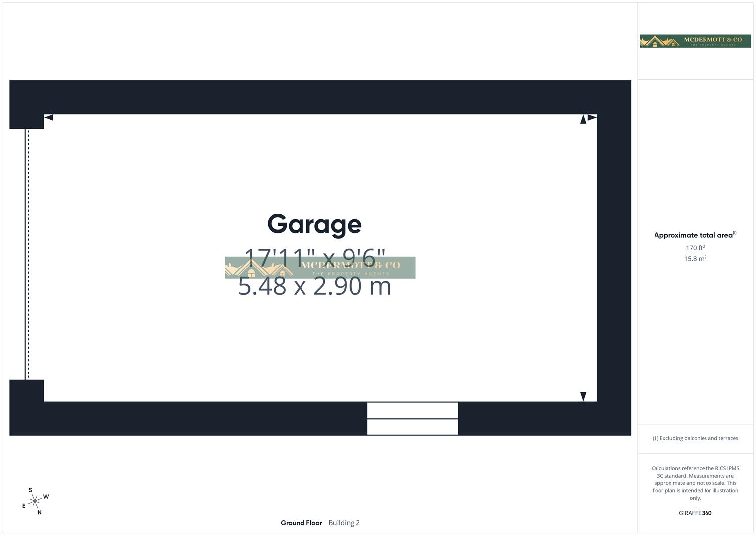Select the 15.8 m² measurement

695,258
